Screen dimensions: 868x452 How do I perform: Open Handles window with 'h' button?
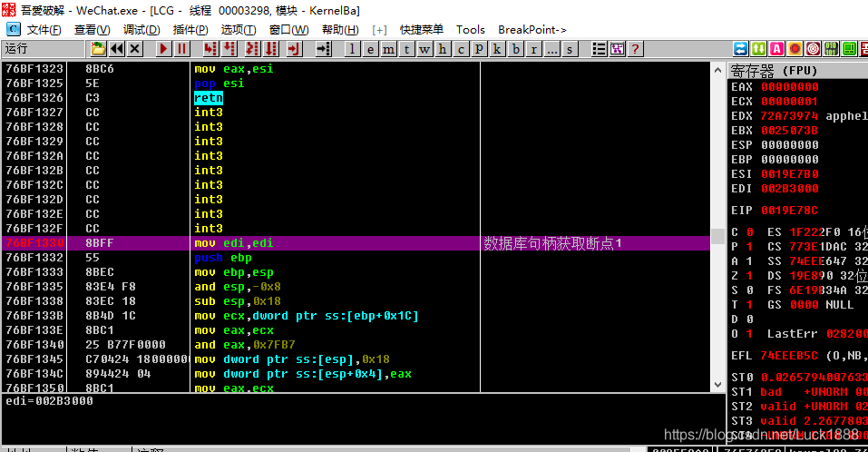click(x=443, y=49)
